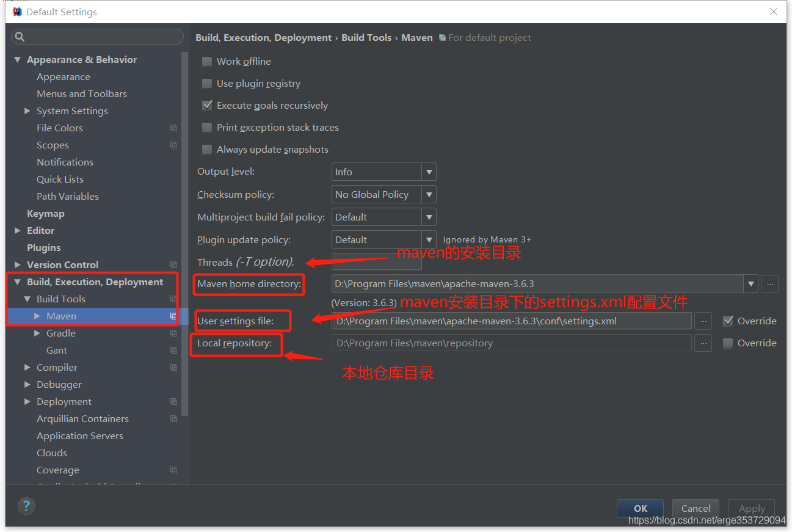Click the OK button
Image resolution: width=792 pixels, height=532 pixels.
click(x=641, y=508)
